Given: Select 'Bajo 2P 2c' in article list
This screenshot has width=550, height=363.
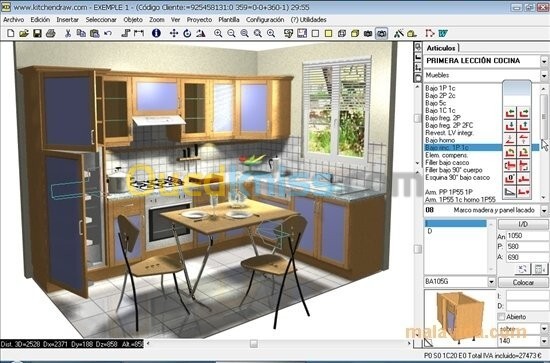Looking at the screenshot, I should (x=441, y=95).
